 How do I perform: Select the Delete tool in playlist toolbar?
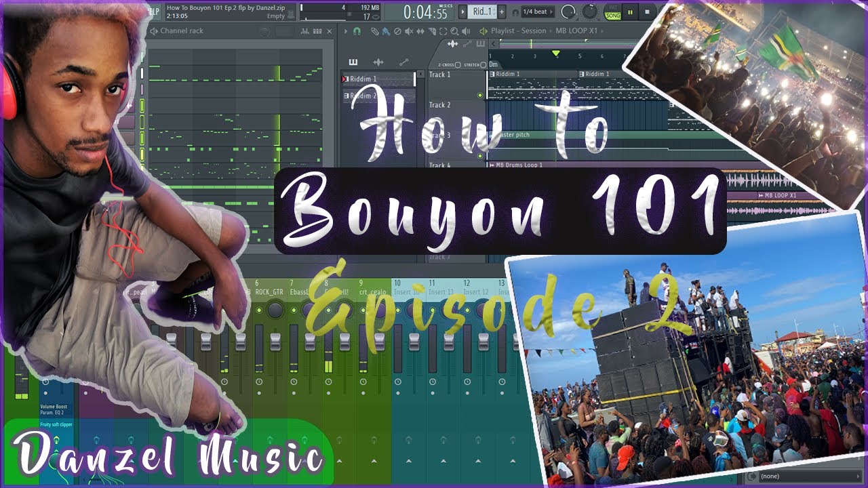click(397, 31)
